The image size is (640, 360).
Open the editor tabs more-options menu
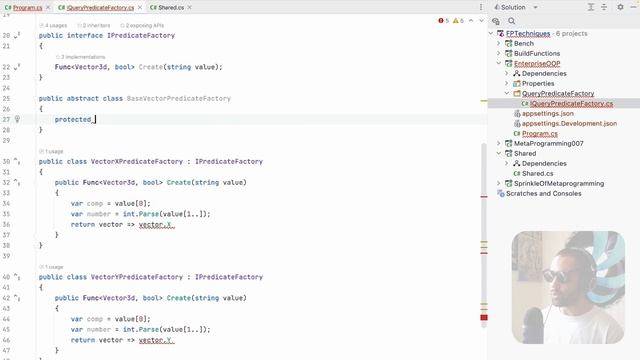tap(481, 7)
